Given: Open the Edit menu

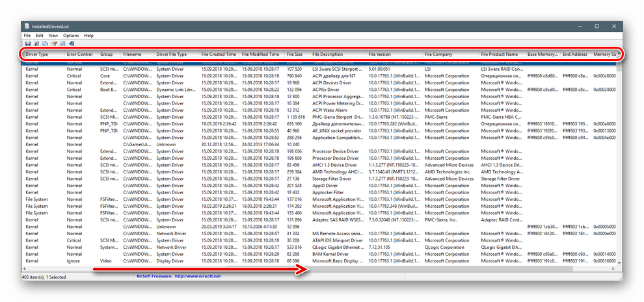Looking at the screenshot, I should click(40, 36).
